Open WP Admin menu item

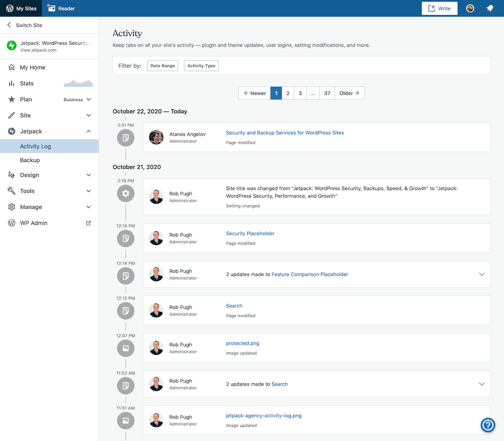(50, 223)
